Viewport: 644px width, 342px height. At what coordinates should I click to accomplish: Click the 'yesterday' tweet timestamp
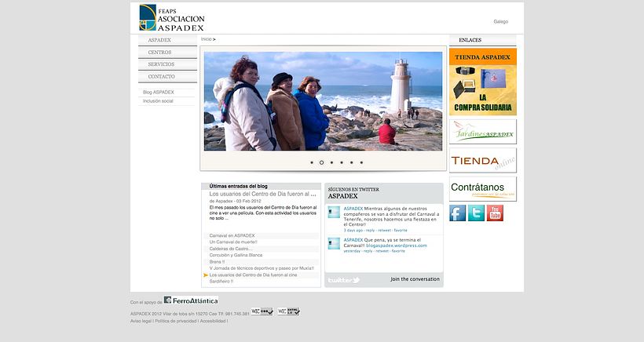(x=352, y=251)
